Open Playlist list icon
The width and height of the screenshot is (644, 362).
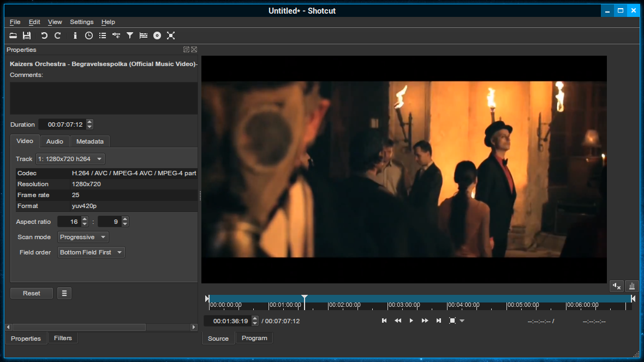(x=102, y=35)
